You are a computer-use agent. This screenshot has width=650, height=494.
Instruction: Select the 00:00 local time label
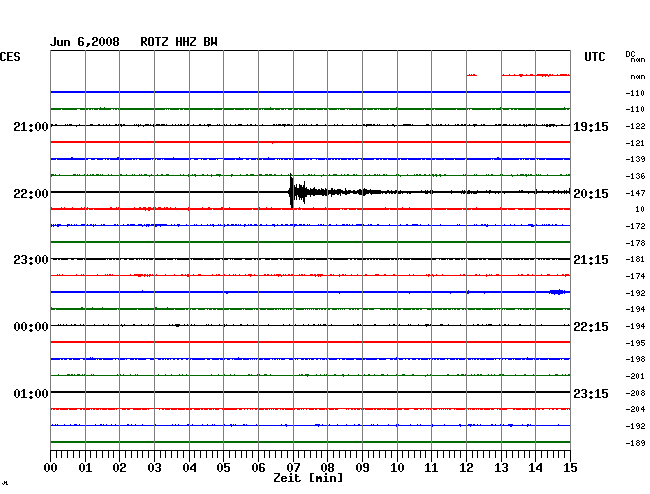point(31,327)
